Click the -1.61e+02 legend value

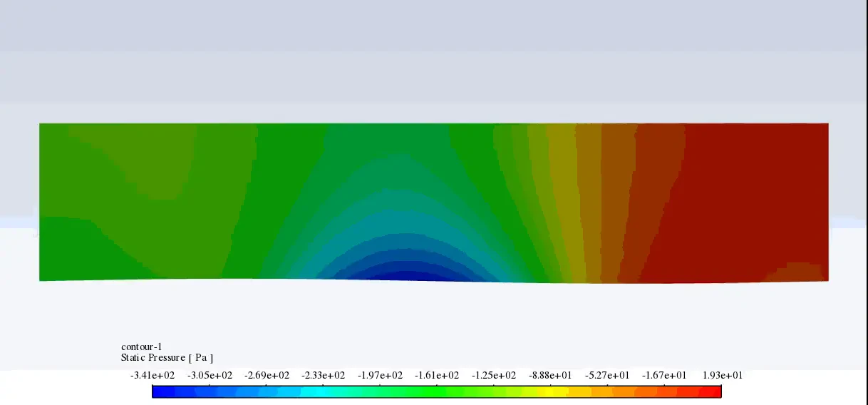437,376
